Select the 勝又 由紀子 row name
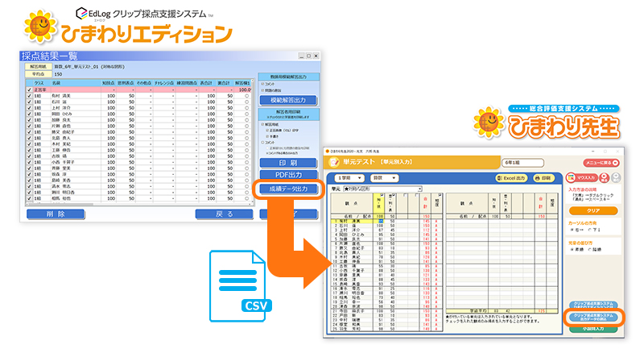The height and width of the screenshot is (349, 644). pyautogui.click(x=64, y=132)
